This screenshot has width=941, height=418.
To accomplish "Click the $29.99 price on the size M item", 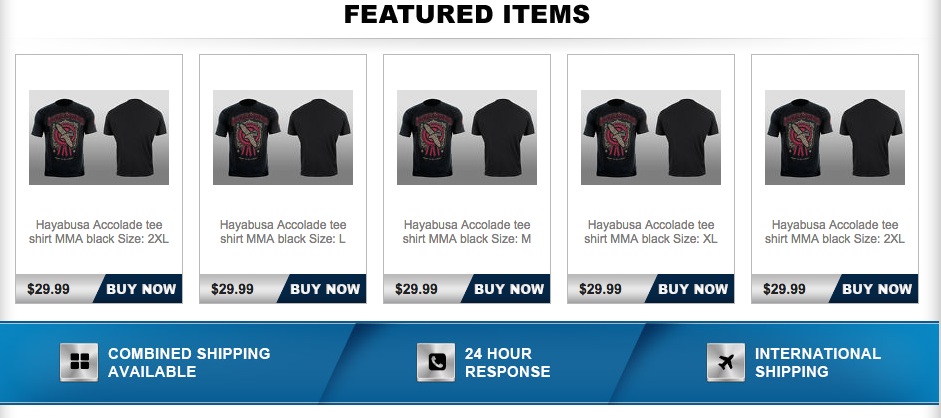I will pos(416,289).
